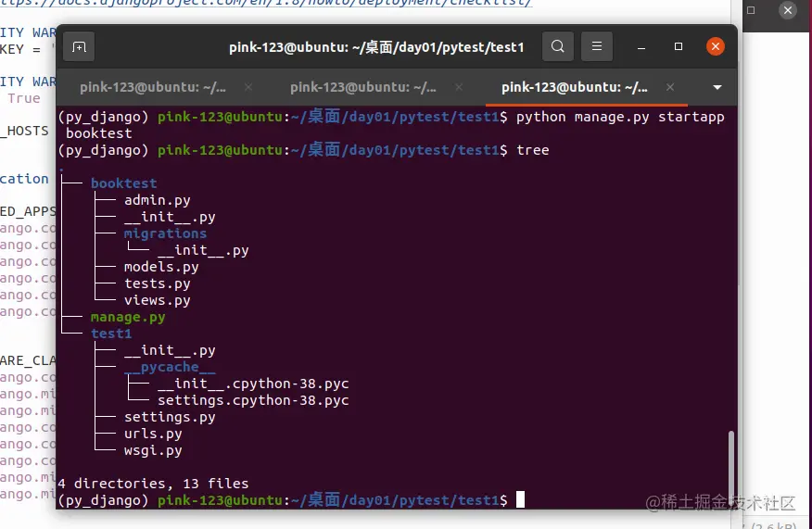Viewport: 812px width, 529px height.
Task: Close the first terminal tab
Action: click(x=248, y=87)
